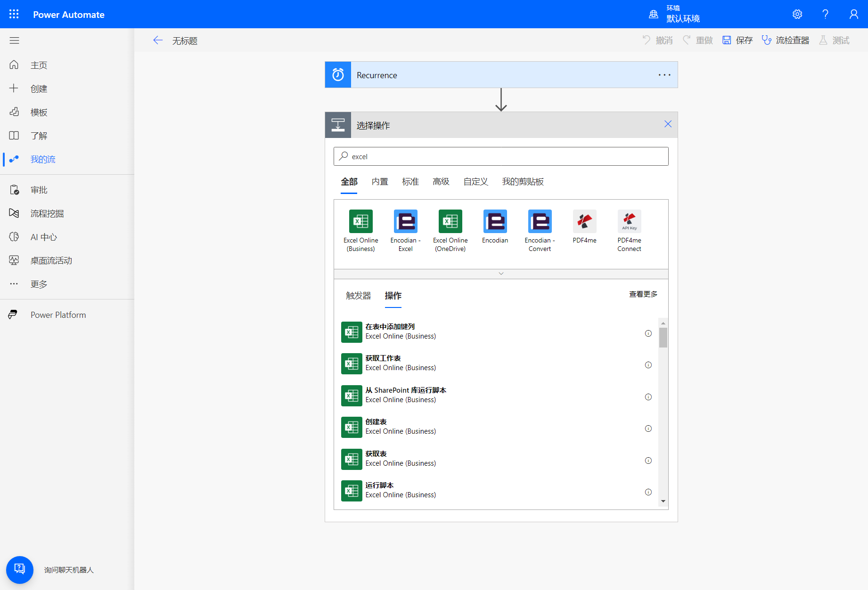
Task: Collapse the left navigation hamburger menu
Action: pyautogui.click(x=14, y=40)
